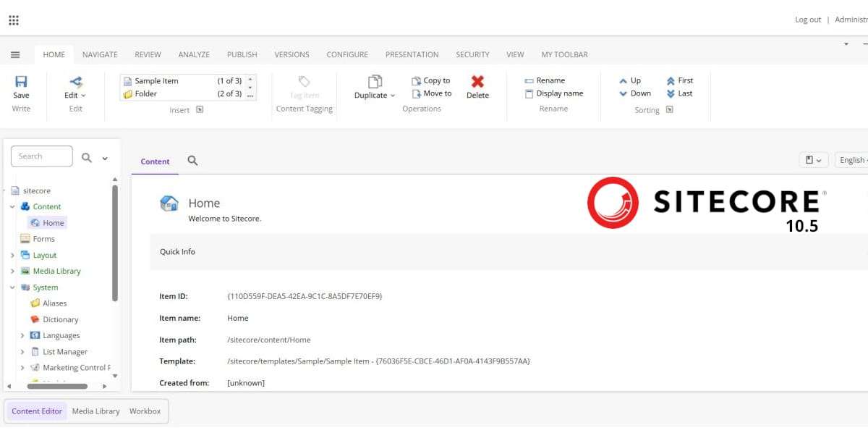Switch to Media Library bottom tab

95,411
